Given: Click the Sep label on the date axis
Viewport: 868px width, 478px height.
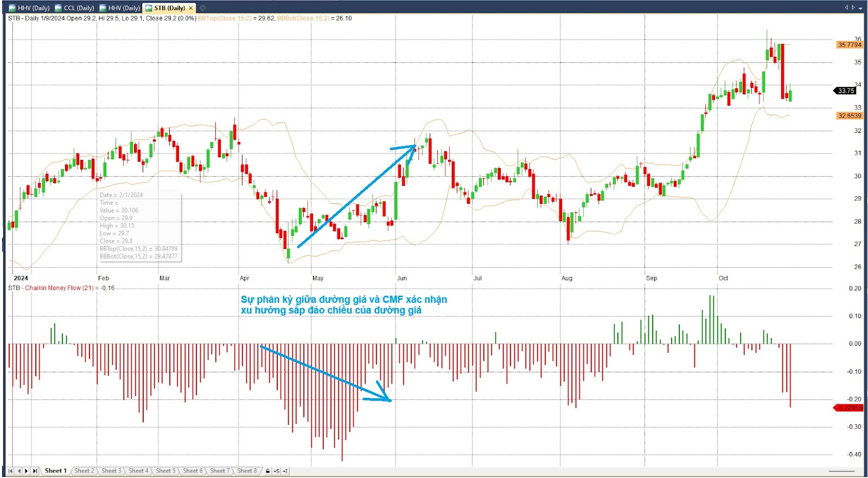Looking at the screenshot, I should coord(652,278).
